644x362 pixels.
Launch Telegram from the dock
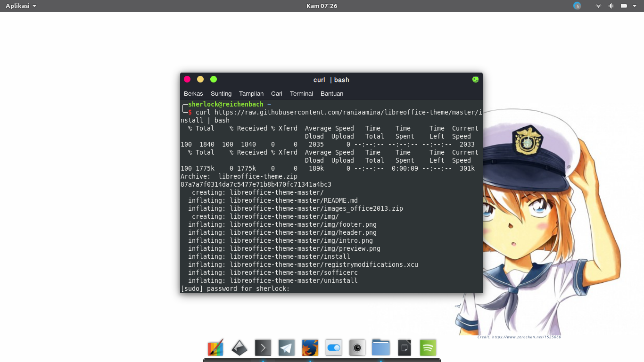287,348
